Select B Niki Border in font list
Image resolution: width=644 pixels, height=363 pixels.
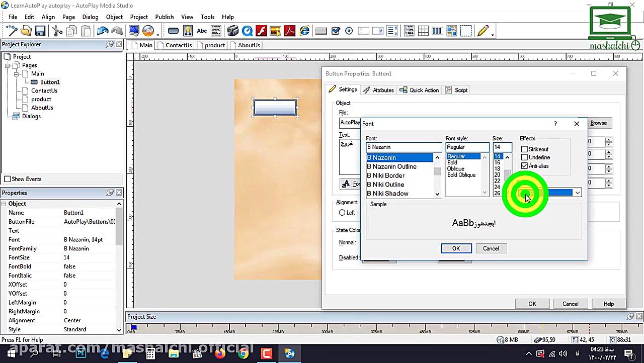[x=385, y=175]
